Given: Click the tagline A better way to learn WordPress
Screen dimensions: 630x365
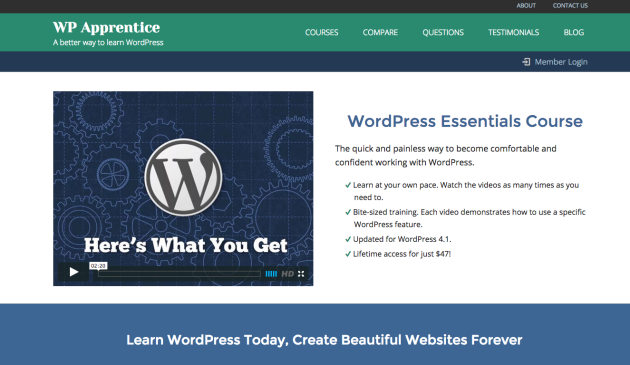Looking at the screenshot, I should 108,42.
